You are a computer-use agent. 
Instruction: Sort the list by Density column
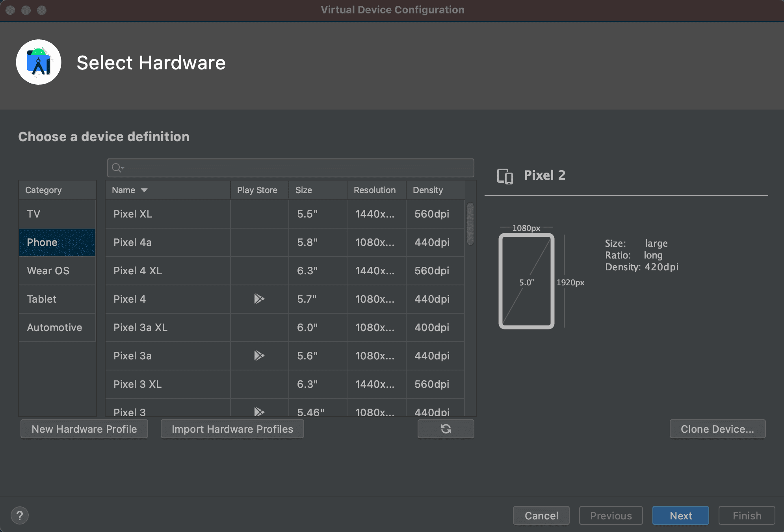pyautogui.click(x=428, y=190)
